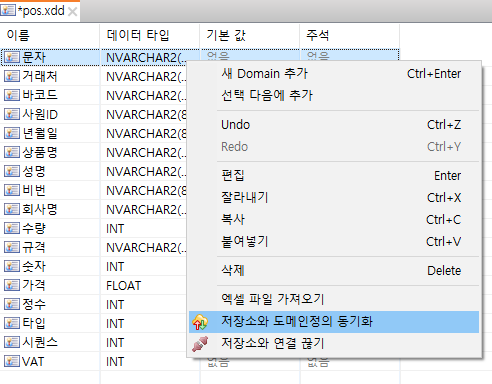Screen dimensions: 492x384
Task: Click the domain icon beside 회사명
Action: (x=12, y=209)
